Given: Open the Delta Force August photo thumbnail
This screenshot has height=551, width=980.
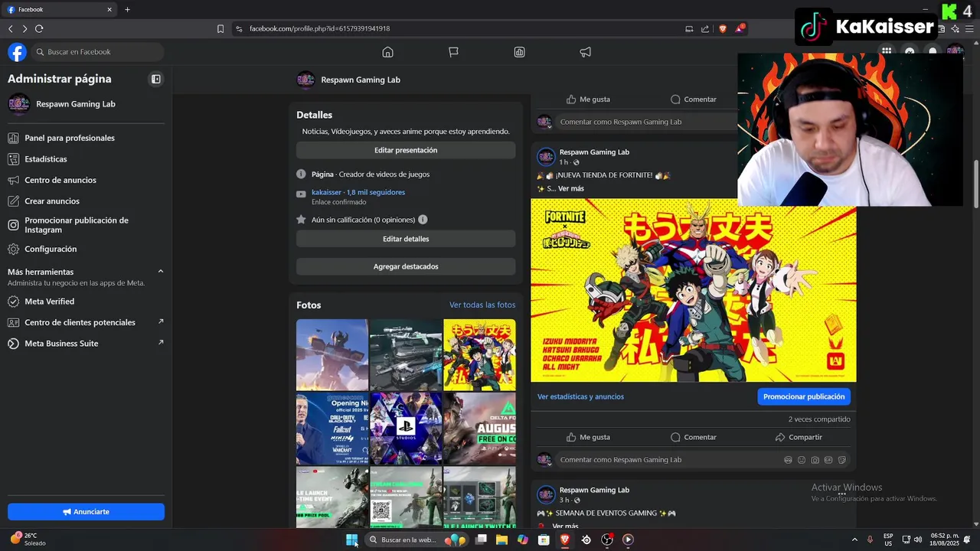Looking at the screenshot, I should point(479,429).
